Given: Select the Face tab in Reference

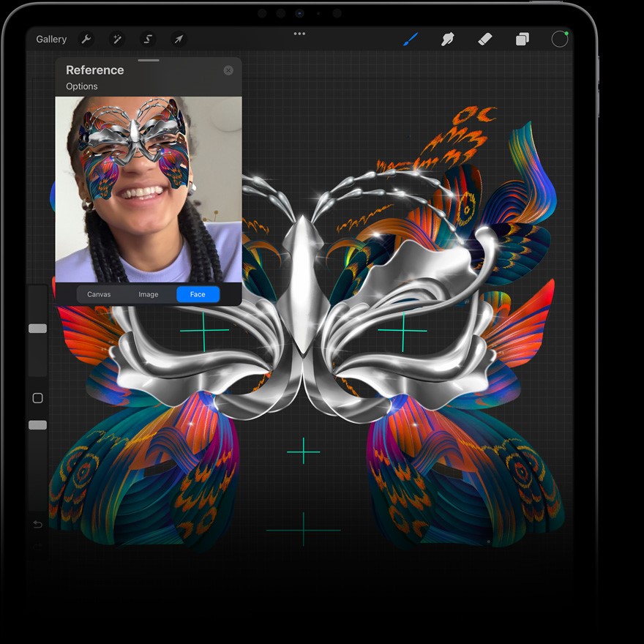Looking at the screenshot, I should coord(198,294).
